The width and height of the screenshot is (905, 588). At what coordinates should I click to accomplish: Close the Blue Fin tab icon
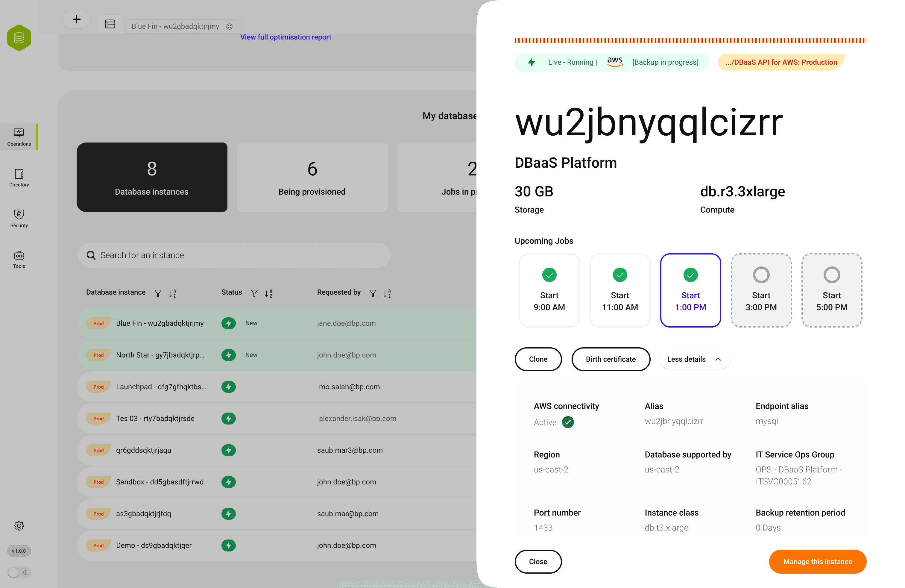coord(229,26)
